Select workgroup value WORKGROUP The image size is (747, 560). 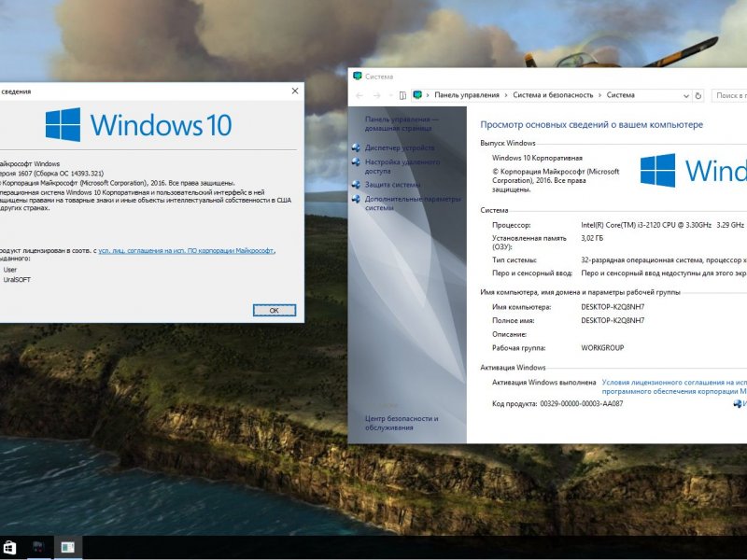tap(602, 348)
